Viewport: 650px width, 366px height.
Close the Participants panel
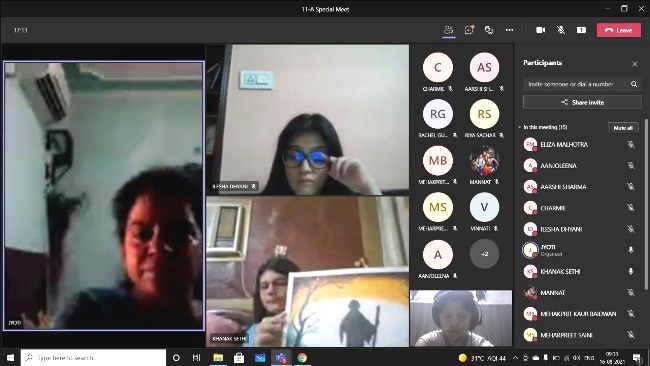coord(635,64)
